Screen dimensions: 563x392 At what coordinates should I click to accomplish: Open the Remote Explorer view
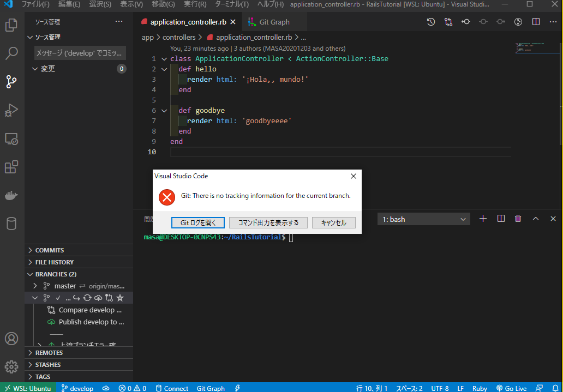click(x=11, y=138)
